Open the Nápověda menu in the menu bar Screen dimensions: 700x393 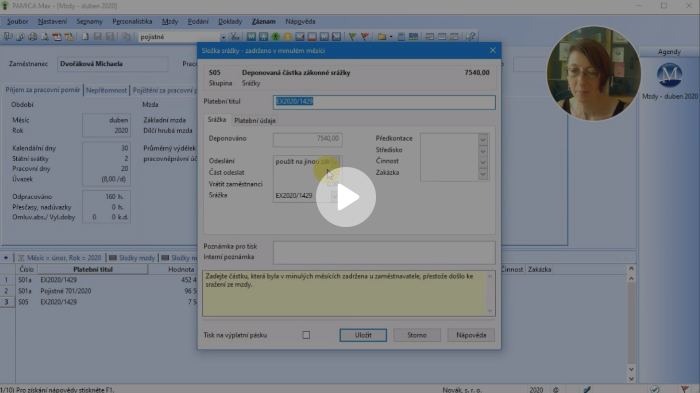pos(300,21)
